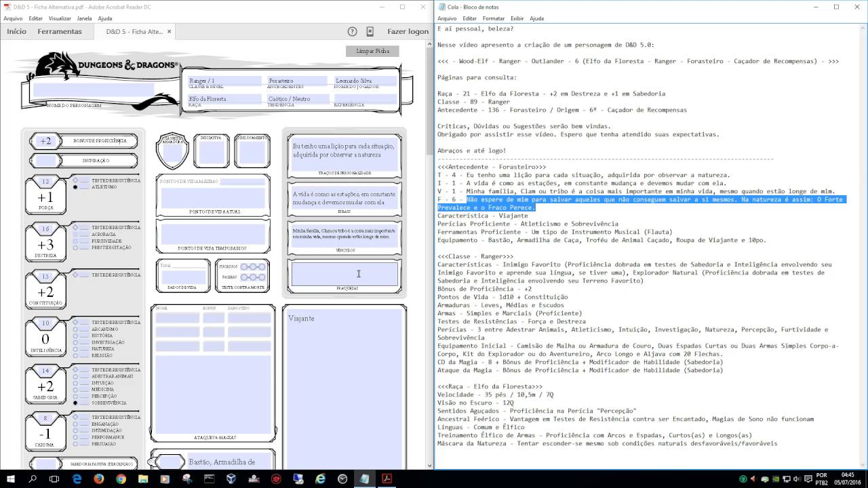Viewport: 868px width, 488px height.
Task: Toggle Persuasão proficiency circle
Action: point(75,444)
